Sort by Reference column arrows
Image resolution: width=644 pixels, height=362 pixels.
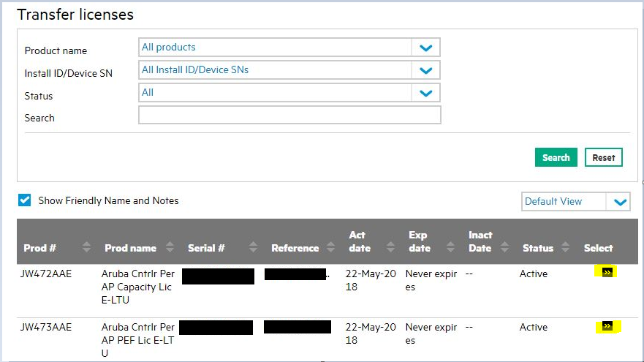point(330,247)
